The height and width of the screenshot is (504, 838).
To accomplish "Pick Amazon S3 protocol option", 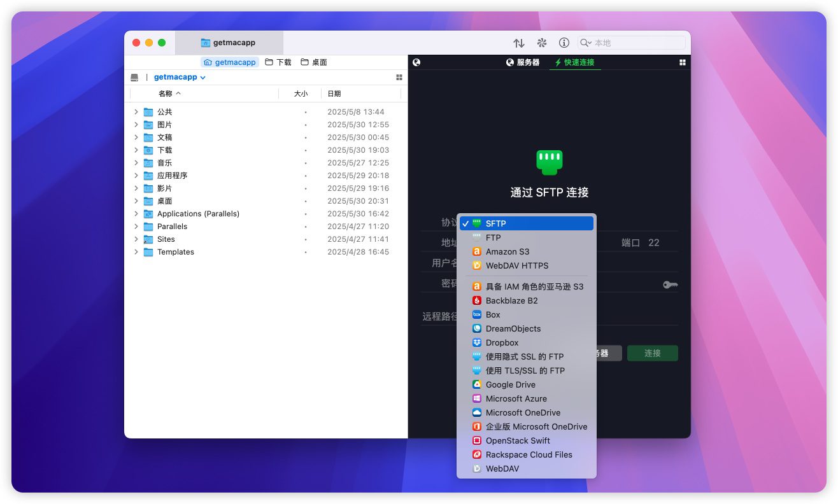I will [x=507, y=251].
